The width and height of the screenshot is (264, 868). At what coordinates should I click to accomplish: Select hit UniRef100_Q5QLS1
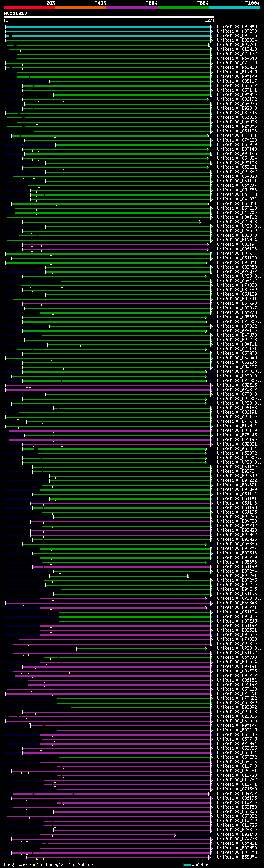(237, 167)
